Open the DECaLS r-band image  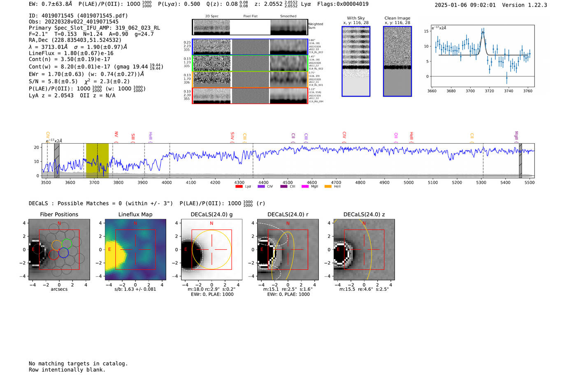[x=288, y=250]
